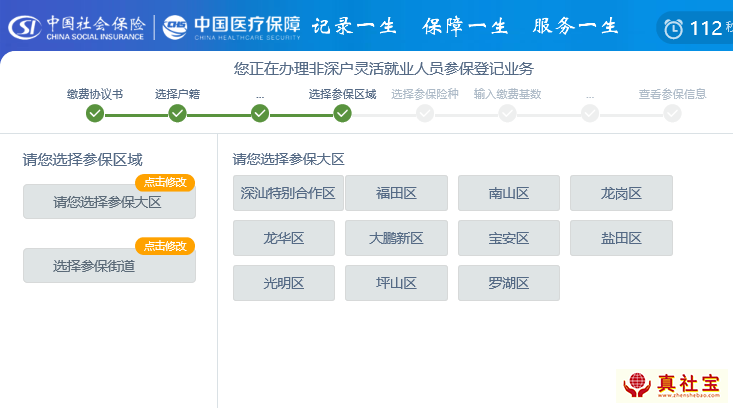
Task: Click the countdown timer clock icon
Action: pos(675,28)
